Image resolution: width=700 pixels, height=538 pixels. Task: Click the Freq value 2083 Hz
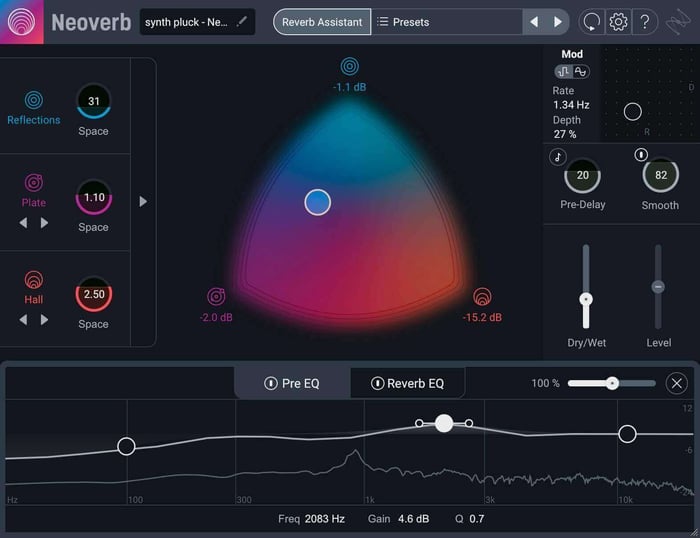[325, 519]
